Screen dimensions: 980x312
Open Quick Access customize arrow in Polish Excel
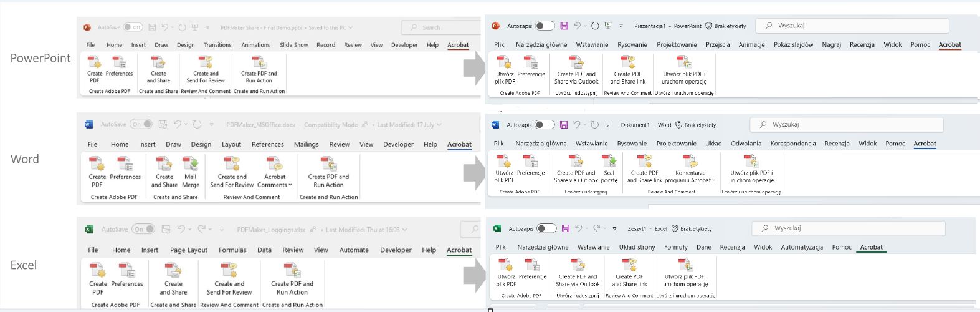click(614, 229)
